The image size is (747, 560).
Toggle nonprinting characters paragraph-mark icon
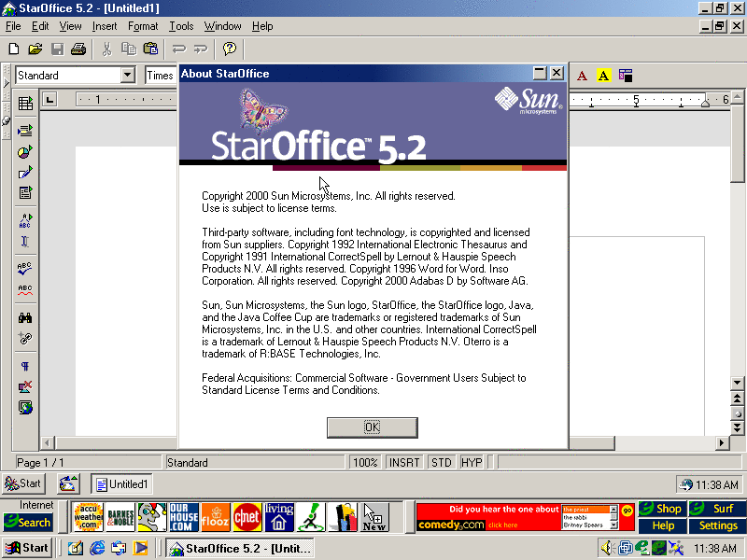click(25, 366)
